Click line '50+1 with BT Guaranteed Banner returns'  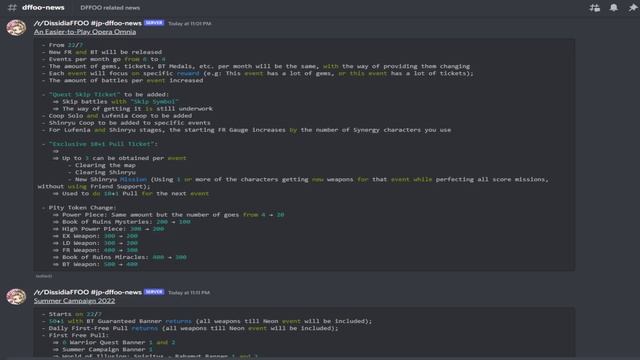[207, 321]
